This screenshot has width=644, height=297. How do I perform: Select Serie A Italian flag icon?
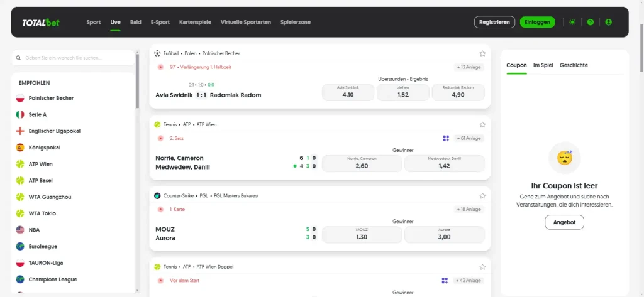pos(20,114)
